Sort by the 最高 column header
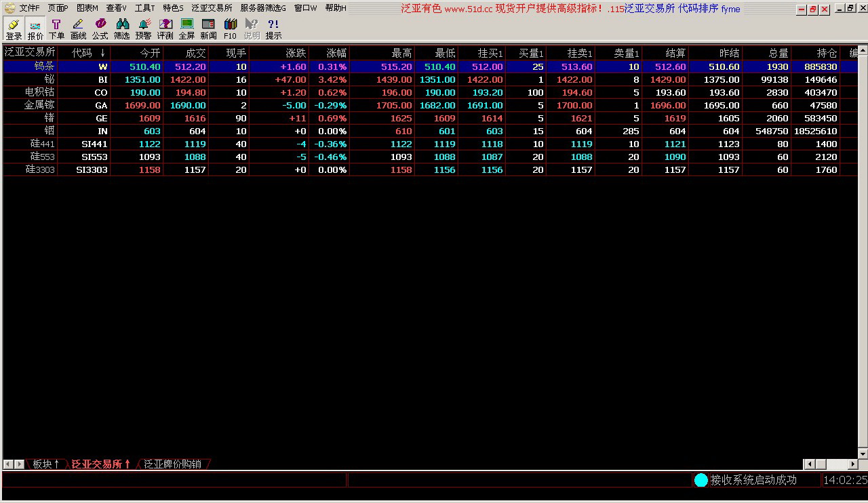The height and width of the screenshot is (503, 868). 382,53
